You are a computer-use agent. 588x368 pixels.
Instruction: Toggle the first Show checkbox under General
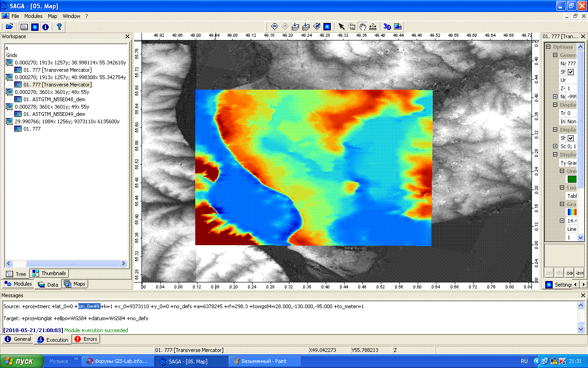pyautogui.click(x=571, y=72)
